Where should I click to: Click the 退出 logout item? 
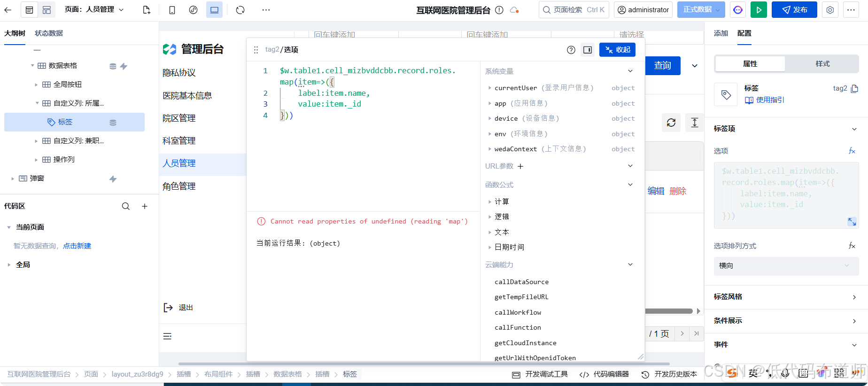(x=178, y=308)
